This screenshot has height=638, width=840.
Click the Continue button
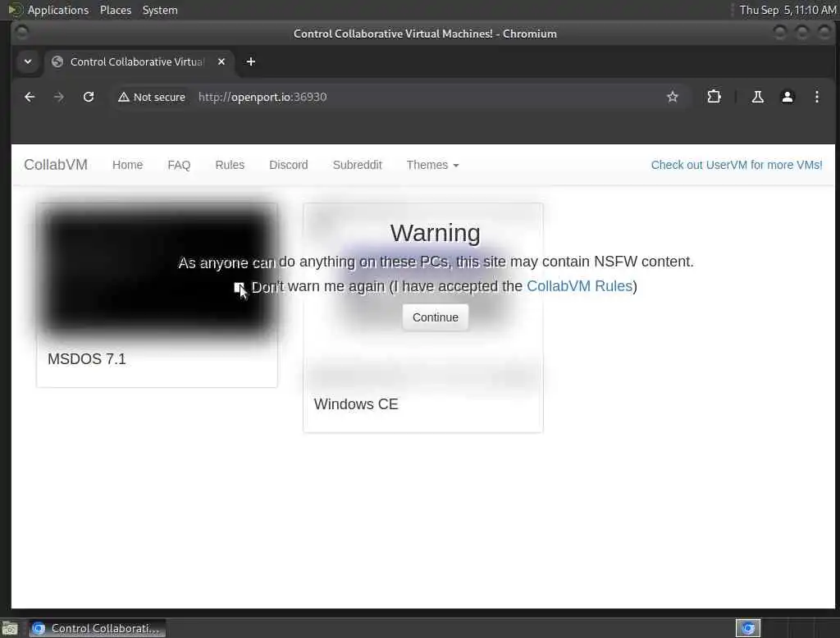435,317
